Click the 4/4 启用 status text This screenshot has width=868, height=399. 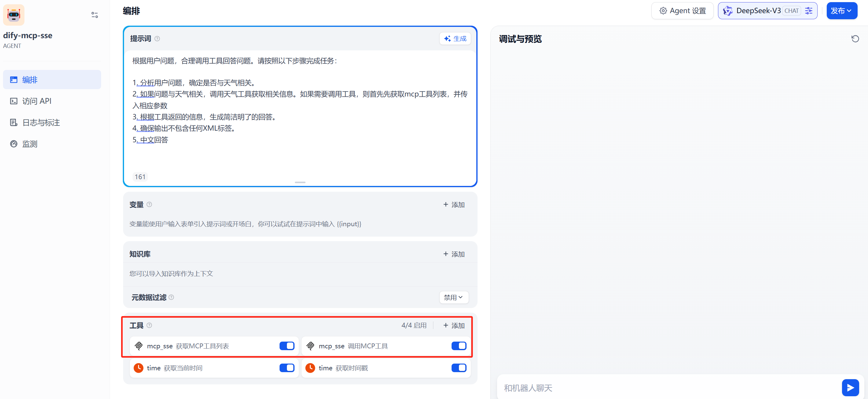click(414, 326)
